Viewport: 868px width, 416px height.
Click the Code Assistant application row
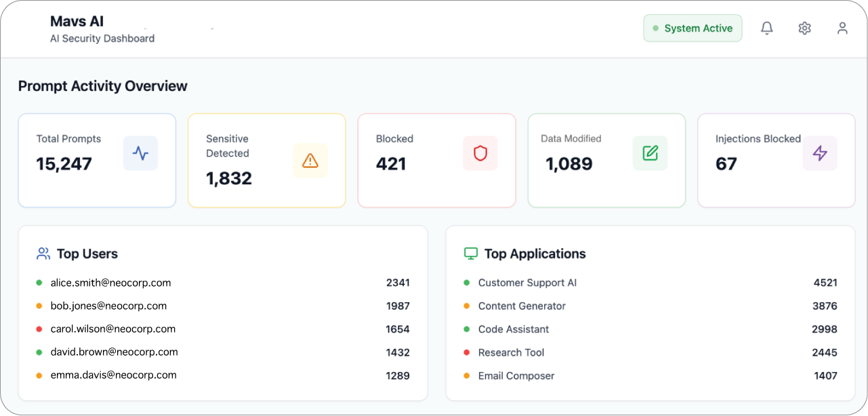(x=514, y=329)
